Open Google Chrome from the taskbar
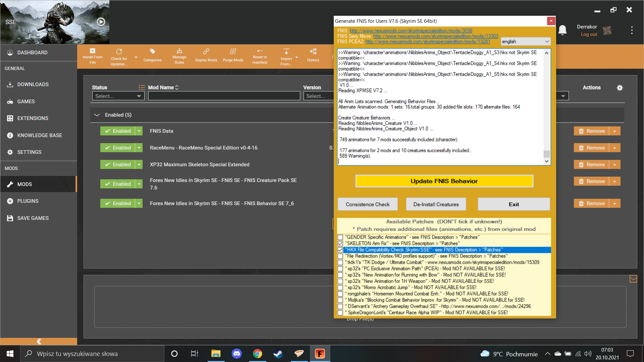Screen dimensions: 644x362 [x=258, y=354]
